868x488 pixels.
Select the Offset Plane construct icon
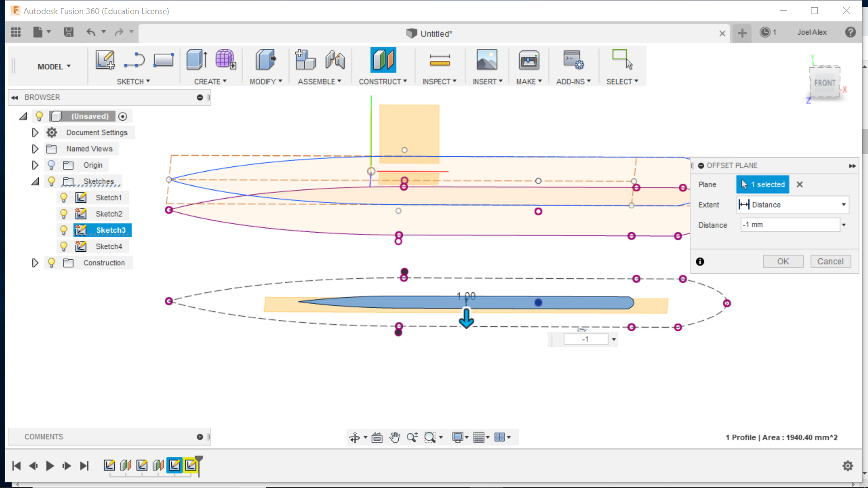click(383, 60)
